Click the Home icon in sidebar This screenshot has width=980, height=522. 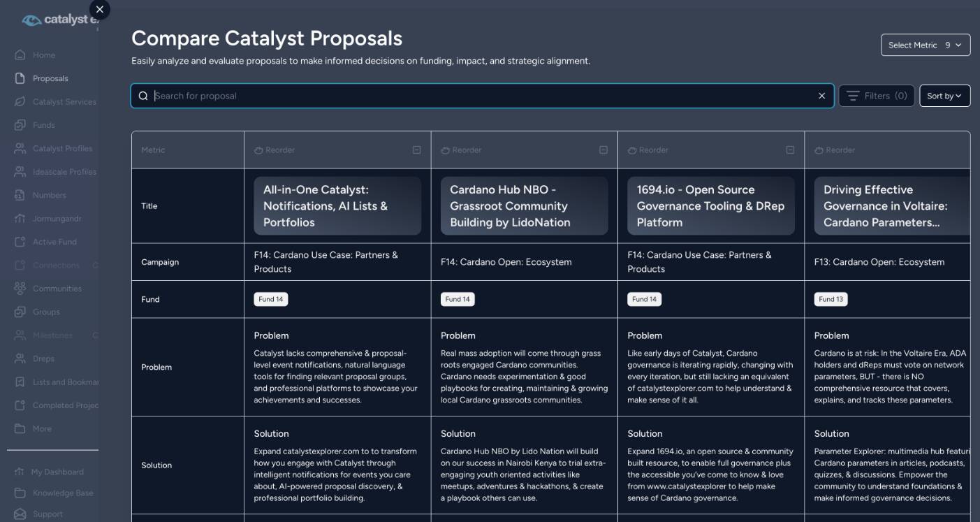coord(20,55)
